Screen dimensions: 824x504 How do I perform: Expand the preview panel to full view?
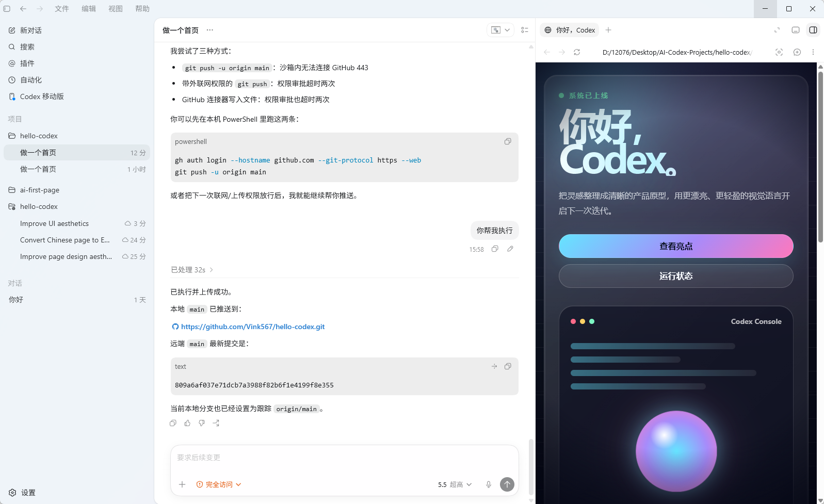pos(777,30)
